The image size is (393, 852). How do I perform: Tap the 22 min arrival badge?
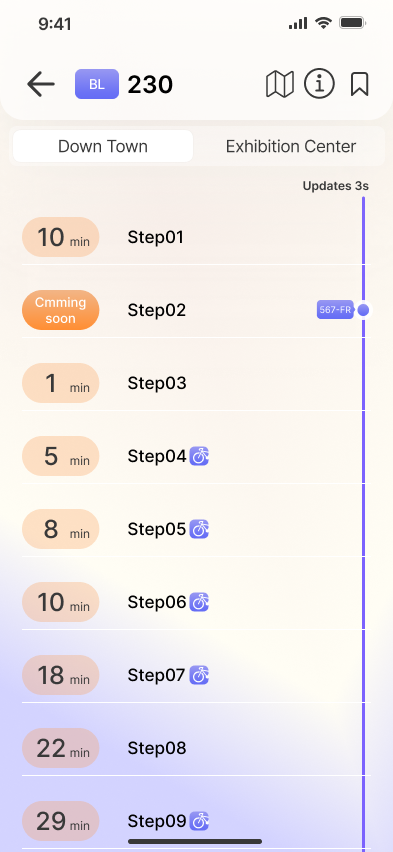60,748
